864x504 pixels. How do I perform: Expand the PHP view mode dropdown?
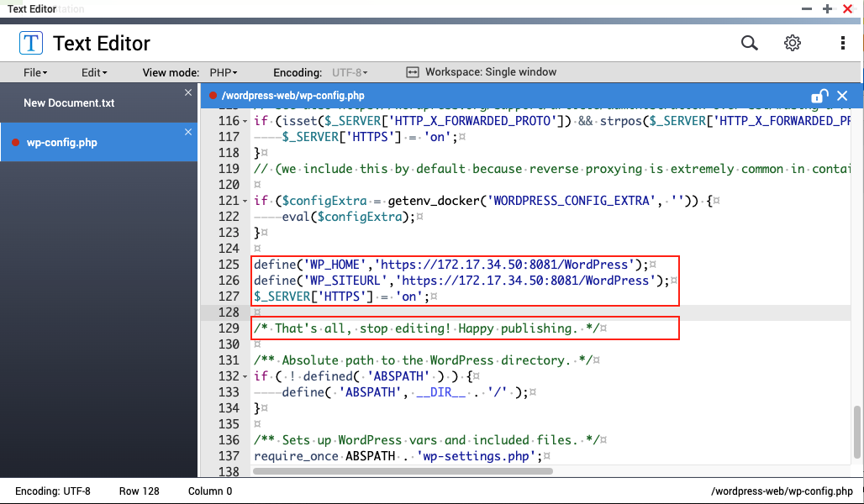click(x=224, y=73)
